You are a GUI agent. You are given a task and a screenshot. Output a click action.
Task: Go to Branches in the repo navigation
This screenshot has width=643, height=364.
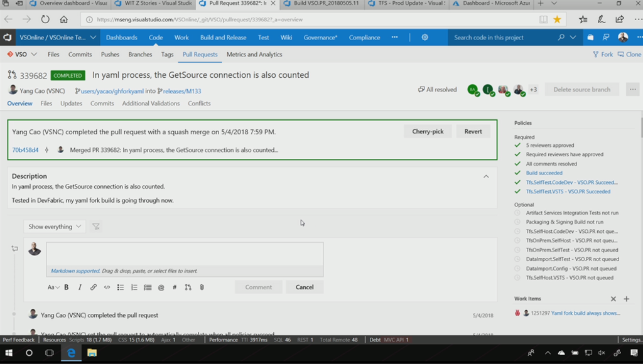coord(140,54)
